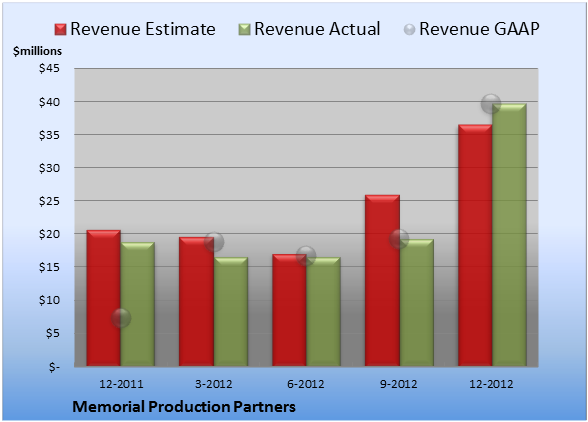
Task: Select the green actual bar for 6-2012
Action: point(324,312)
